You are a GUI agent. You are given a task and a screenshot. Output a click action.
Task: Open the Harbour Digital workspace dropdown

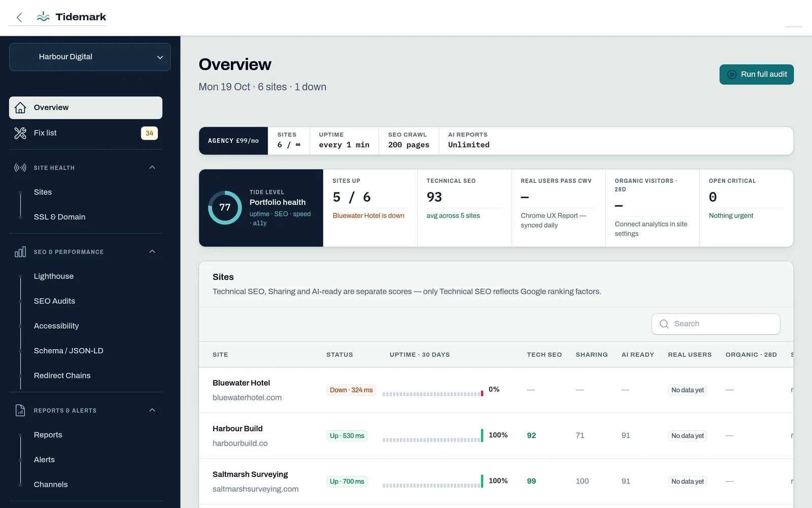coord(90,57)
